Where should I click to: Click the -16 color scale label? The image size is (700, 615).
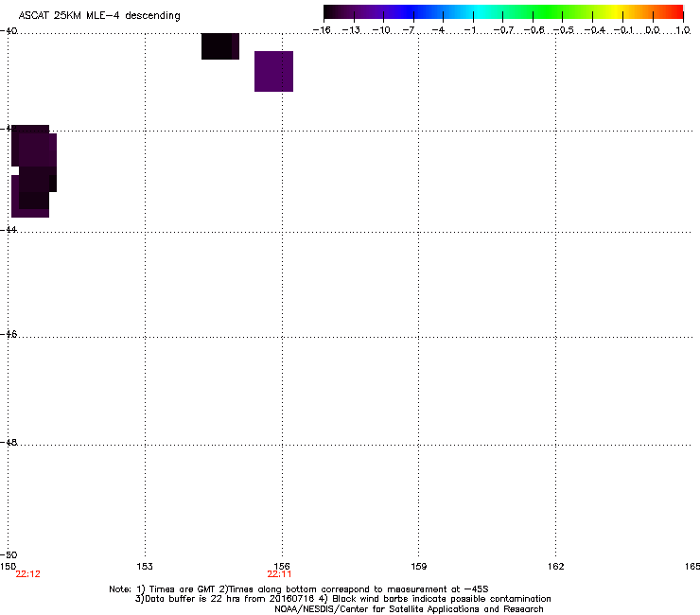tap(322, 30)
